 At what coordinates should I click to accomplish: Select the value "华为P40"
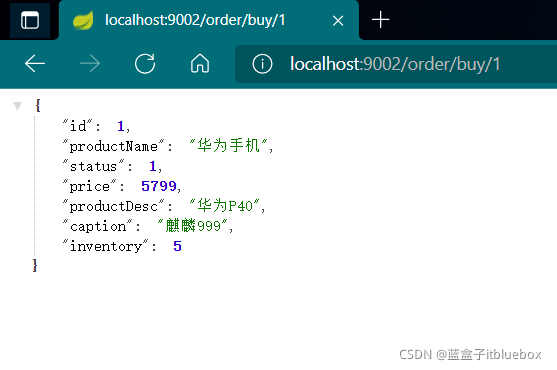click(225, 206)
